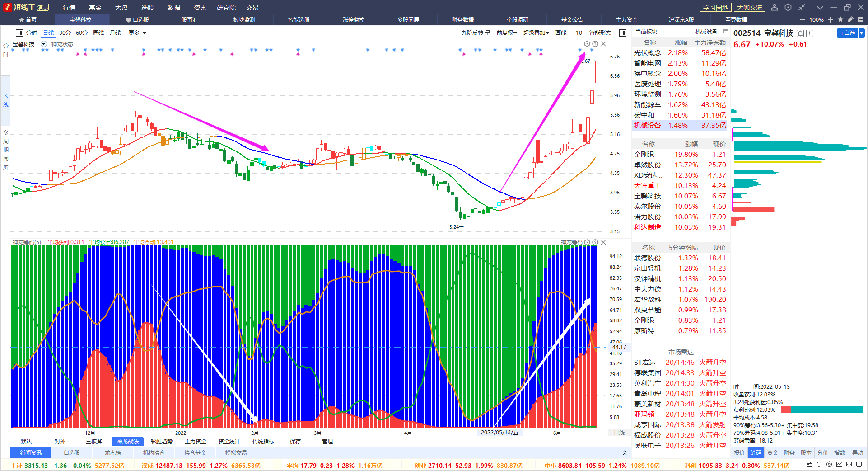The height and width of the screenshot is (471, 868).
Task: Close the main K-line chart panel
Action: point(603,44)
